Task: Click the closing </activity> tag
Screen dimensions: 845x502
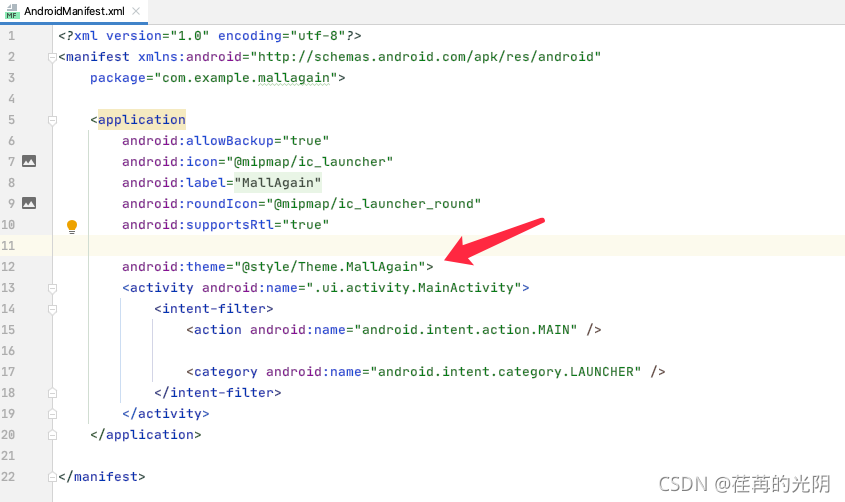Action: click(x=165, y=414)
